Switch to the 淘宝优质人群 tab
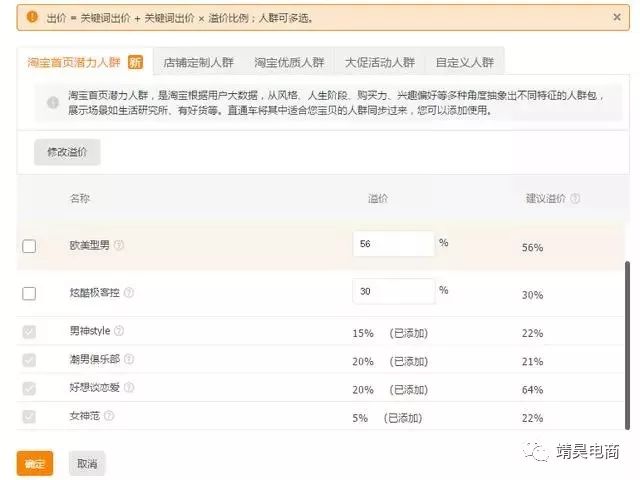 tap(289, 62)
